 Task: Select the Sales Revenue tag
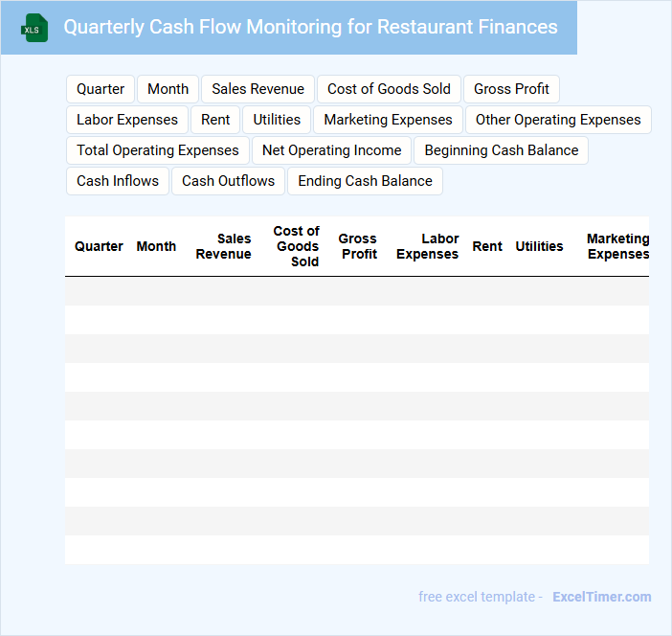click(258, 89)
